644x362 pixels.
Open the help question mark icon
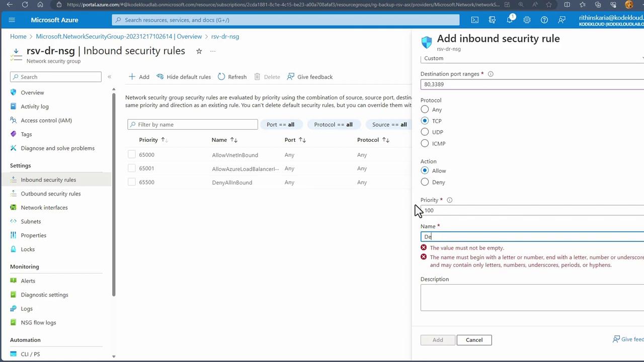point(544,20)
